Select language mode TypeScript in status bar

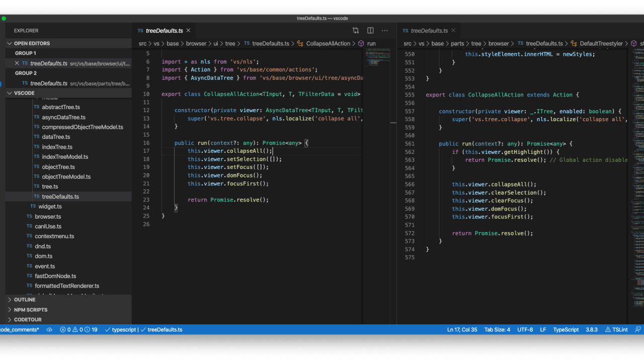tap(566, 330)
